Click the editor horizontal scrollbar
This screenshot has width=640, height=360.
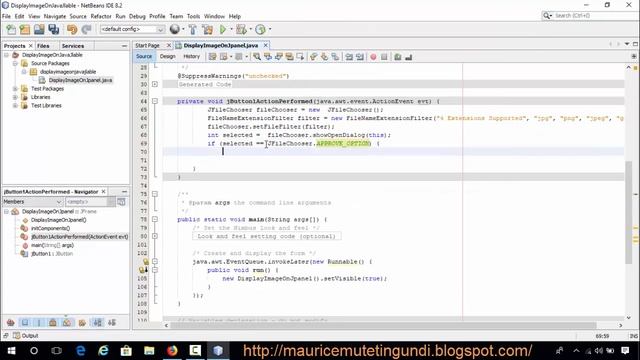[x=383, y=325]
